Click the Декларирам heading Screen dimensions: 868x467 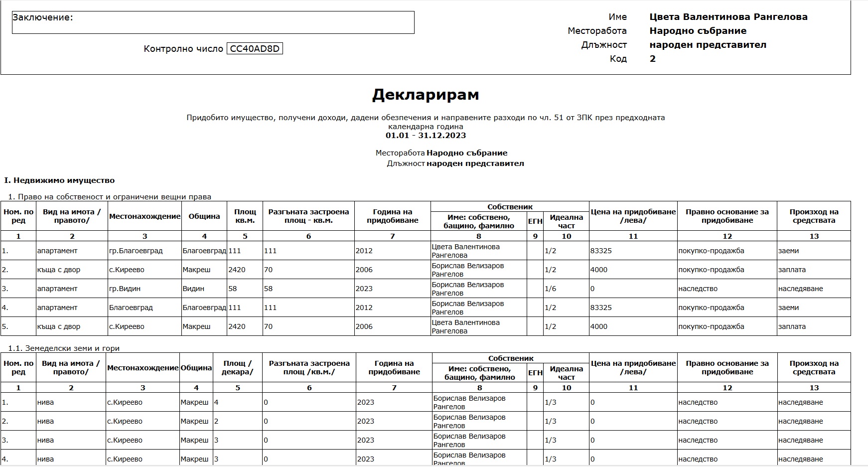coord(426,95)
